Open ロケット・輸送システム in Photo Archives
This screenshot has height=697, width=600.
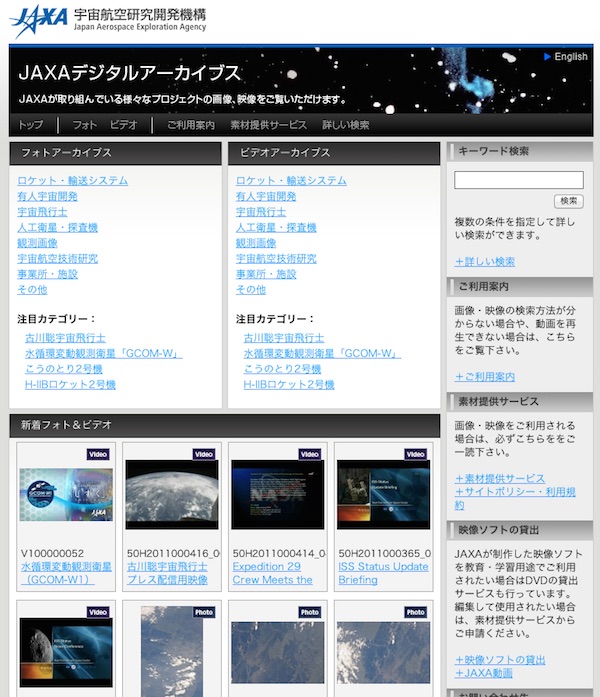pos(72,181)
